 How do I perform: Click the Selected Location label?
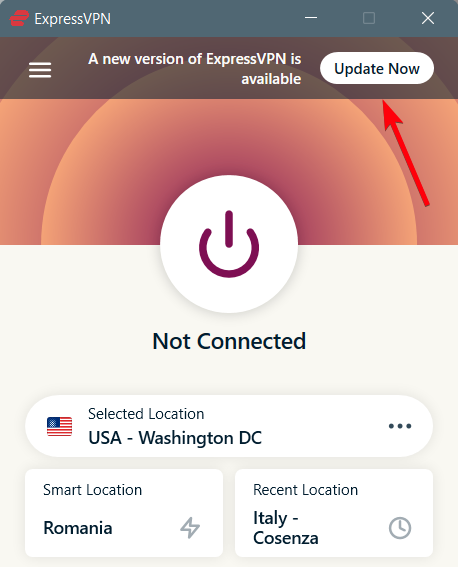146,414
